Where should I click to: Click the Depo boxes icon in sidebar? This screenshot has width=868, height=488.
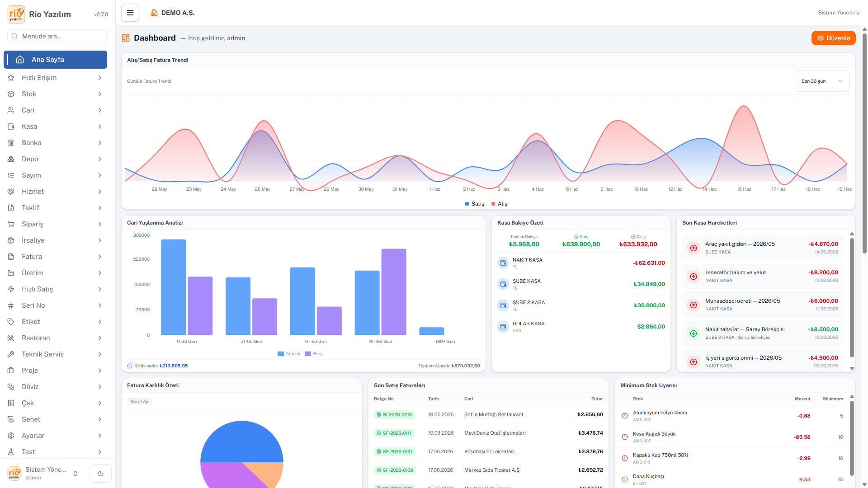[11, 159]
